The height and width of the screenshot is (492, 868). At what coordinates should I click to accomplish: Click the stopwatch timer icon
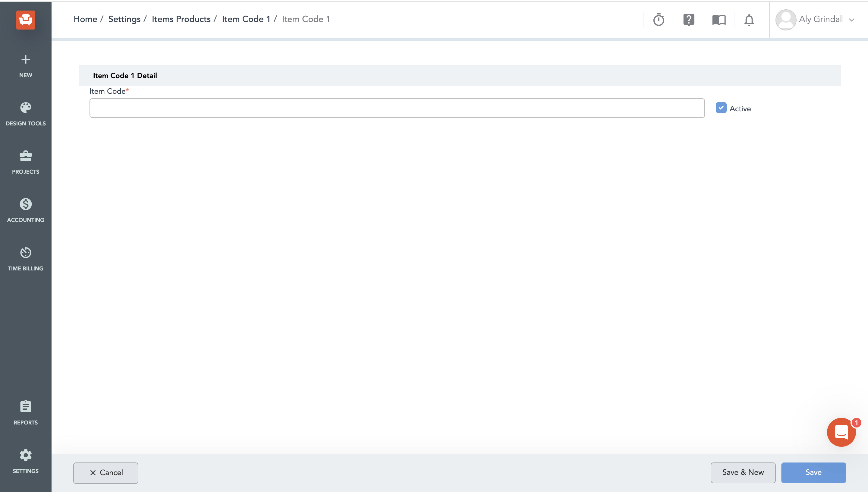click(x=658, y=20)
